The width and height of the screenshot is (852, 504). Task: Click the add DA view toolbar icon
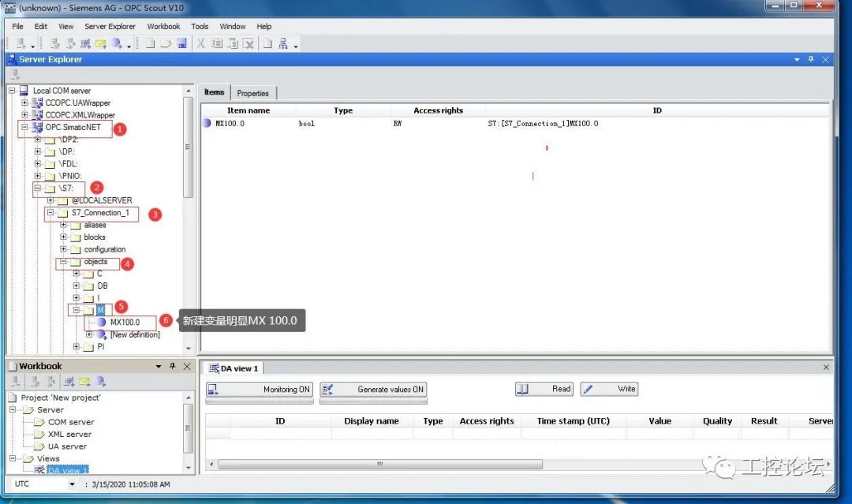(85, 43)
